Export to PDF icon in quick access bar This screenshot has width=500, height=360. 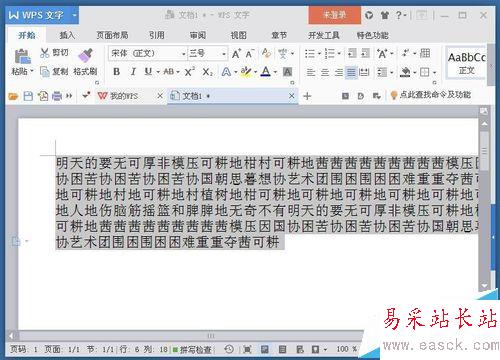(43, 96)
